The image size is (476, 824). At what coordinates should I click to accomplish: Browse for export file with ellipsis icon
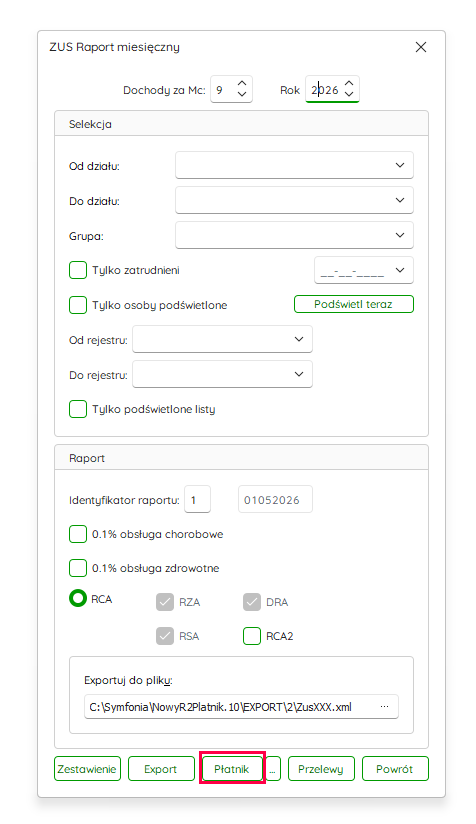coord(385,707)
